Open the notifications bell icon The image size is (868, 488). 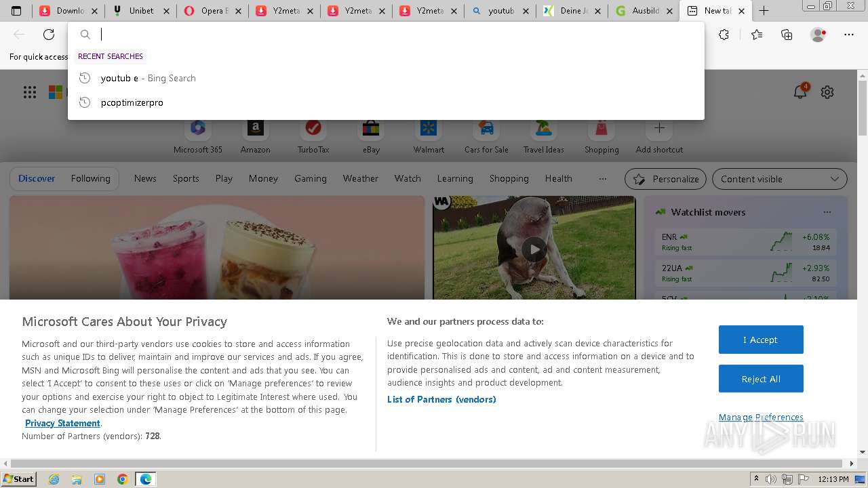coord(800,92)
